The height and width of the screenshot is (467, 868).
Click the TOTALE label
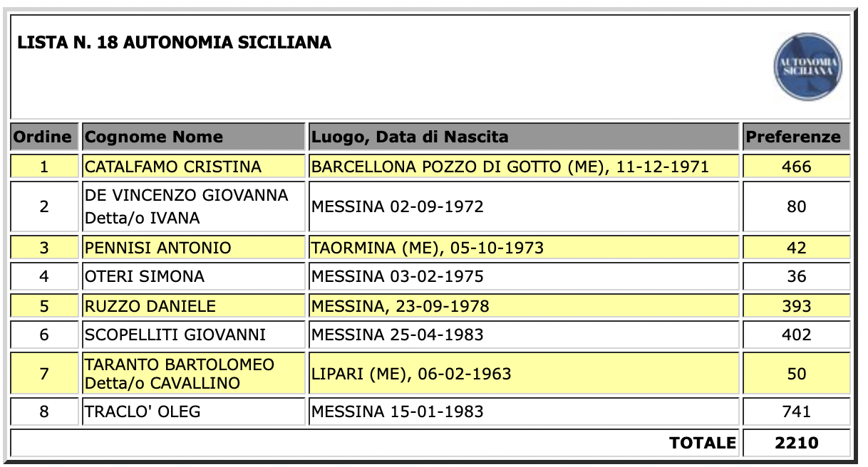702,443
